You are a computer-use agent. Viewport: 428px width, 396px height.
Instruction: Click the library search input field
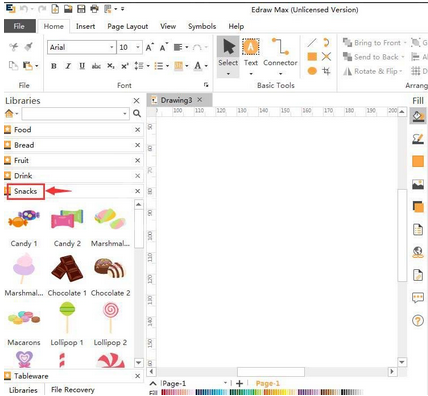point(75,114)
